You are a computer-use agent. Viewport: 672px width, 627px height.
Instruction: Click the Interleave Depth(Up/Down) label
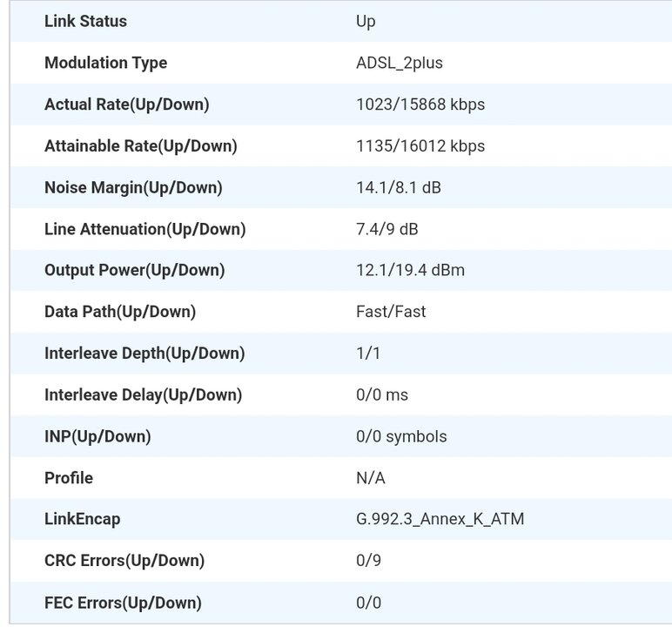point(144,354)
